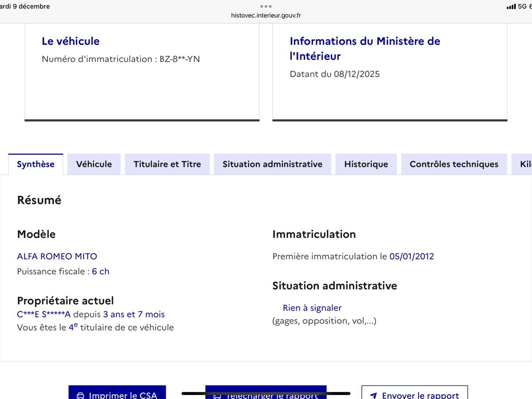This screenshot has width=532, height=399.
Task: Click the printer icon on Imprimer le CSA
Action: [81, 395]
